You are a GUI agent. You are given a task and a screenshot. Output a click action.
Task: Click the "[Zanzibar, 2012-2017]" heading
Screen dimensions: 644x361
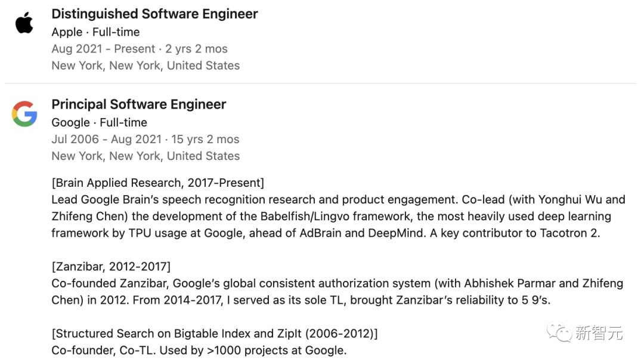111,267
